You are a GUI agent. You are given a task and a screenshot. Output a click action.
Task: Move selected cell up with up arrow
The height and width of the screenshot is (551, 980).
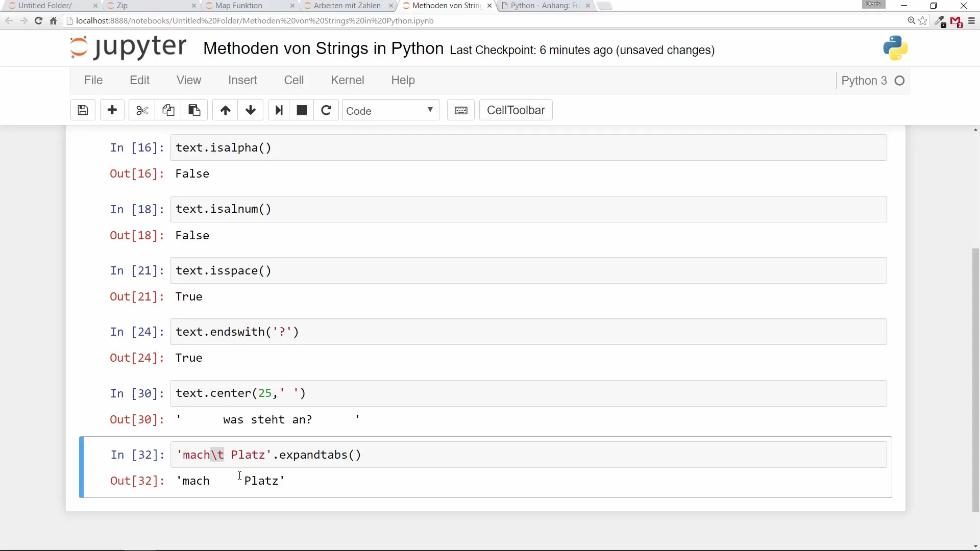pyautogui.click(x=225, y=110)
